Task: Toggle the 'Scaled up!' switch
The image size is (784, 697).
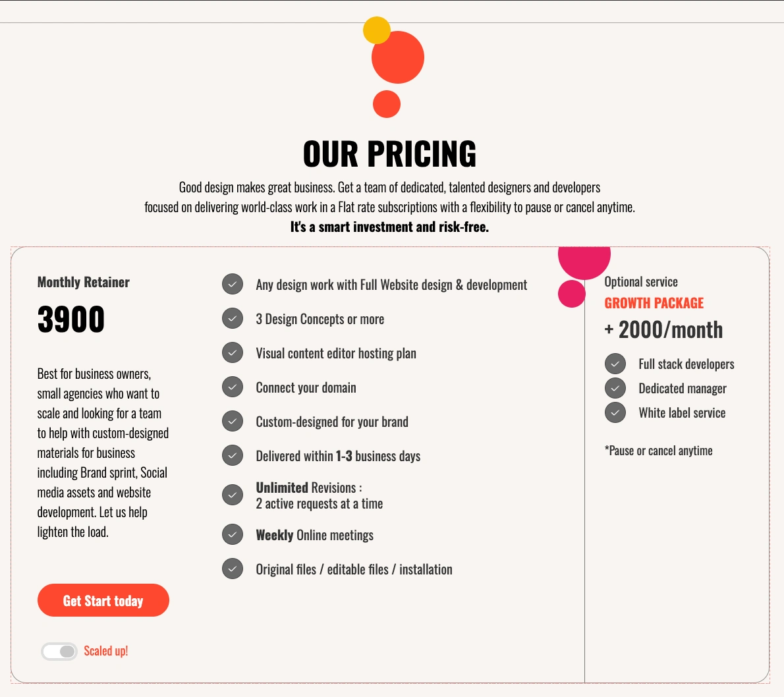Action: pyautogui.click(x=59, y=652)
